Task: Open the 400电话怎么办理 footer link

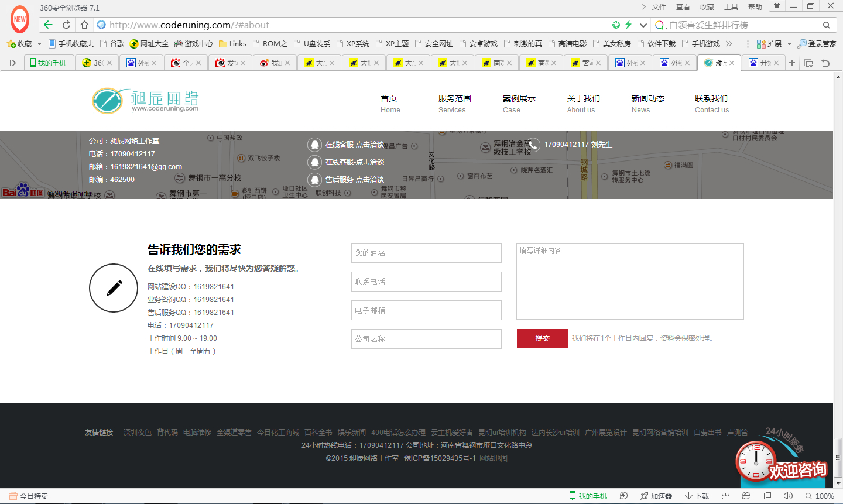Action: tap(399, 433)
